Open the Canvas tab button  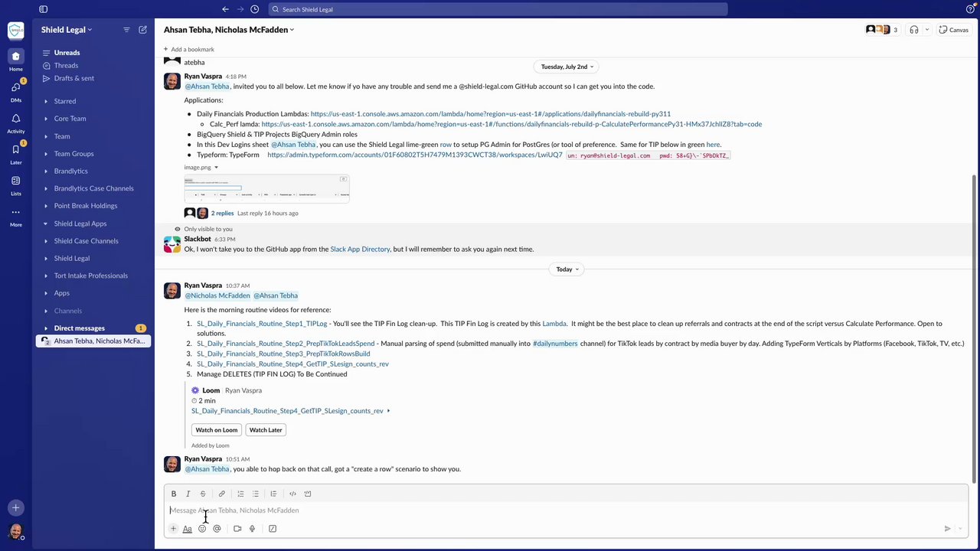coord(954,30)
